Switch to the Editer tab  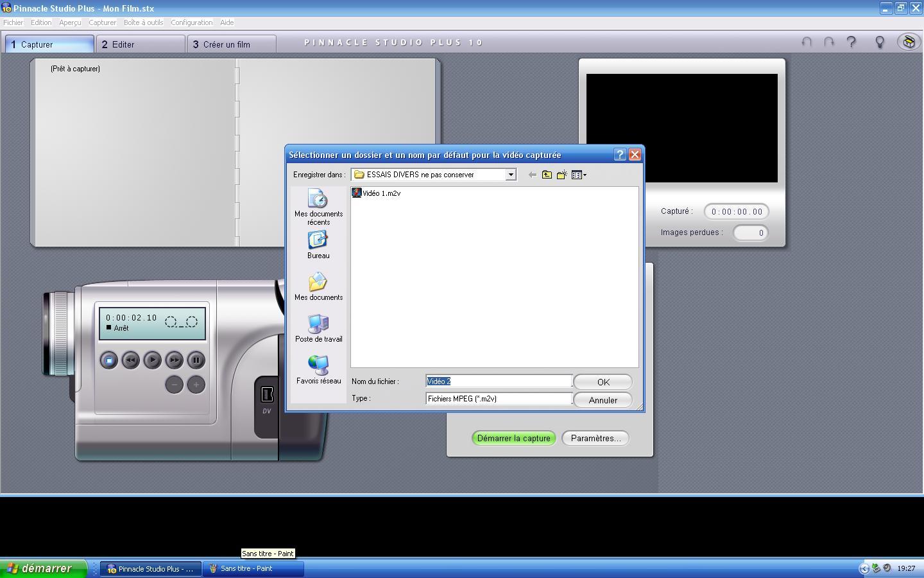[x=141, y=44]
